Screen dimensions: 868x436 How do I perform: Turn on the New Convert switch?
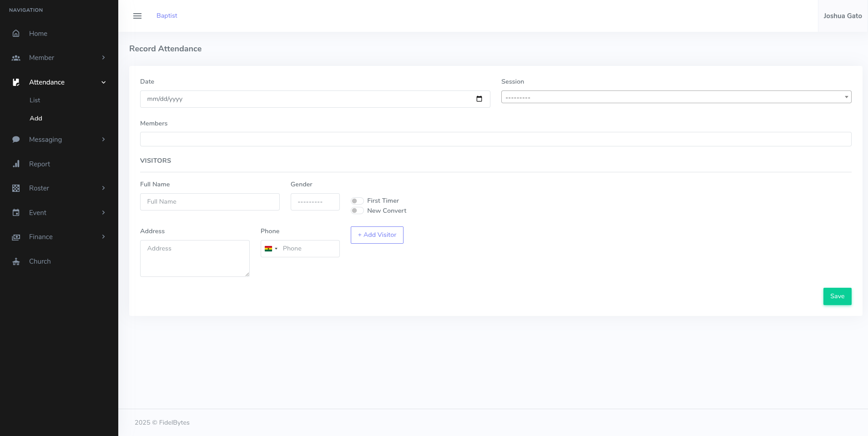coord(357,211)
